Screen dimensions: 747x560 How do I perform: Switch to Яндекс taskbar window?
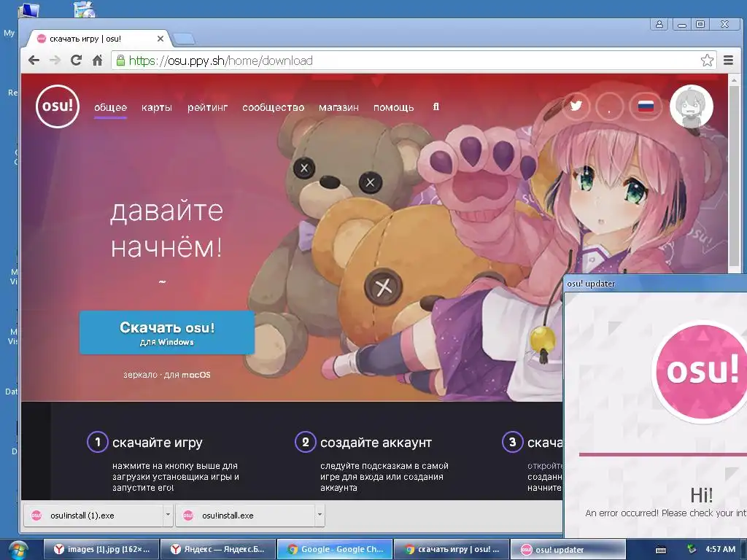(218, 550)
